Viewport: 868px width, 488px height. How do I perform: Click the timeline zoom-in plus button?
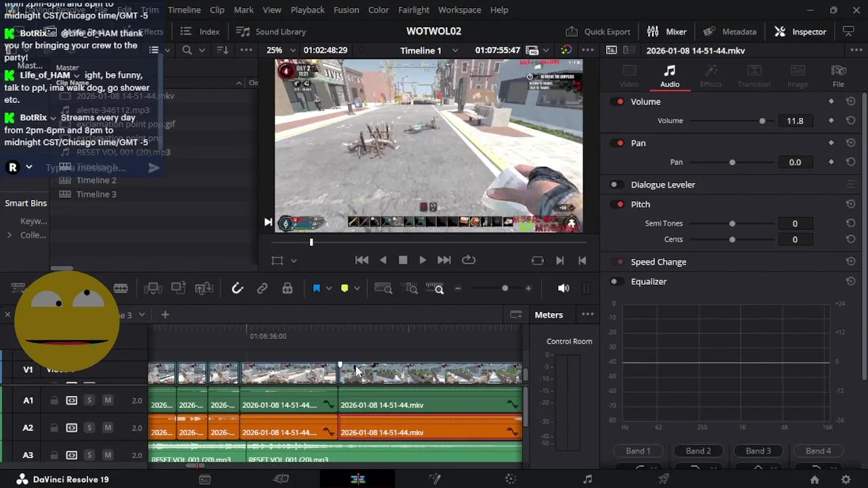pos(528,289)
